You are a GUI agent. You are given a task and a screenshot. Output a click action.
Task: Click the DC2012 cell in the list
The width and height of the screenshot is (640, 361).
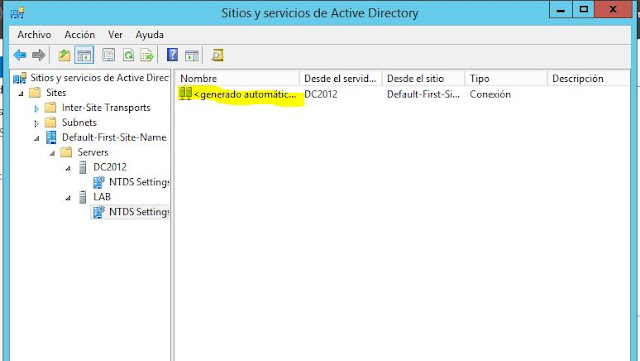pyautogui.click(x=321, y=94)
